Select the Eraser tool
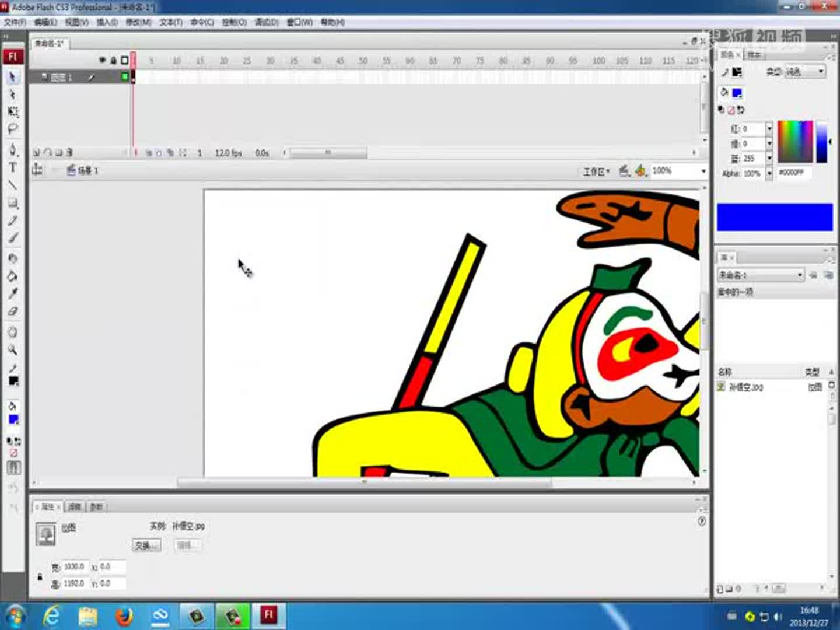This screenshot has height=630, width=840. point(13,311)
